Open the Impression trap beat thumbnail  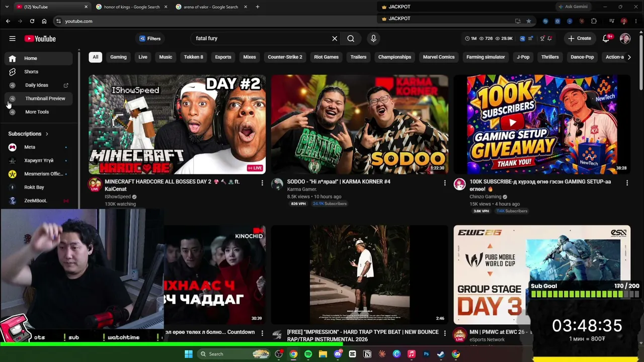tap(359, 275)
